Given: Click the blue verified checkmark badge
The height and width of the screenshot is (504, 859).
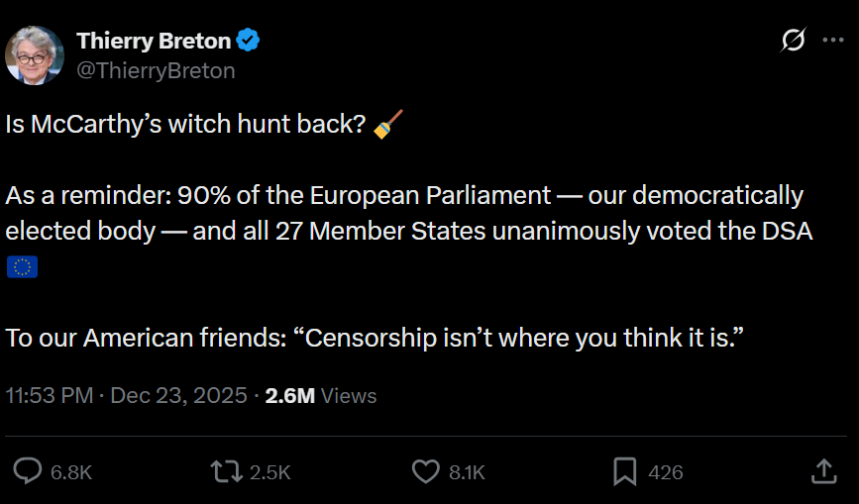Looking at the screenshot, I should [249, 41].
